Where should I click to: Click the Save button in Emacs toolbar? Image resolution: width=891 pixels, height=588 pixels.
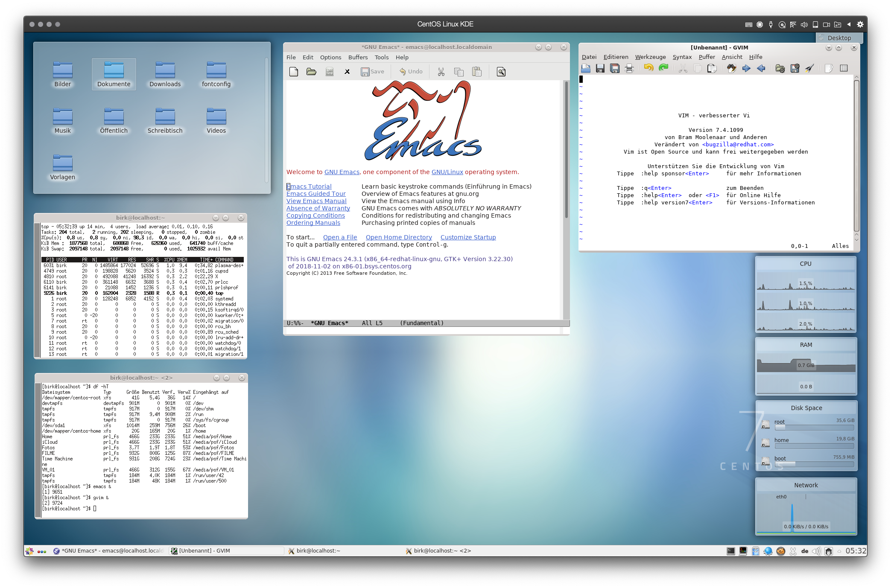click(372, 72)
